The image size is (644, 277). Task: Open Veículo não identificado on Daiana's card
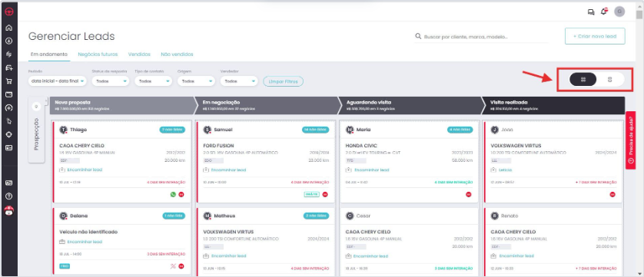[x=88, y=232]
